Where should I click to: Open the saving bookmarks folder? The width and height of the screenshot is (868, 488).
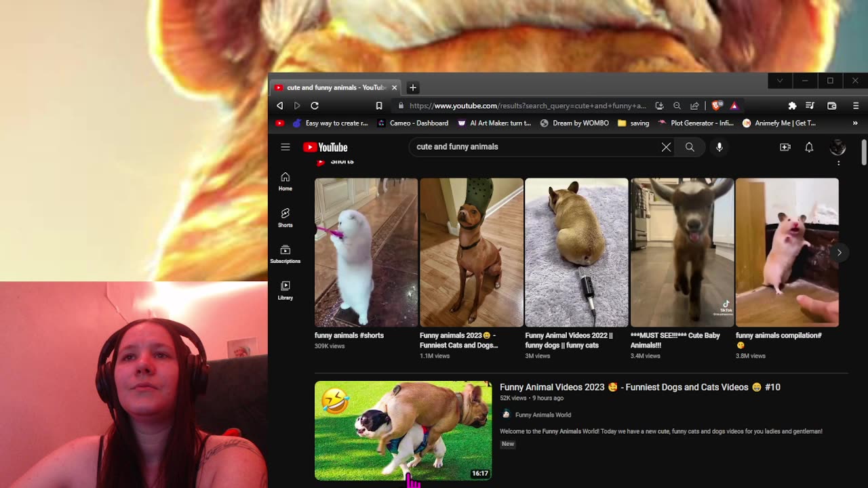click(633, 123)
